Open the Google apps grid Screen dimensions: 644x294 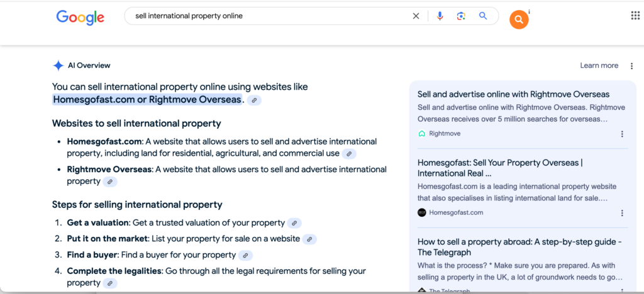pyautogui.click(x=635, y=16)
